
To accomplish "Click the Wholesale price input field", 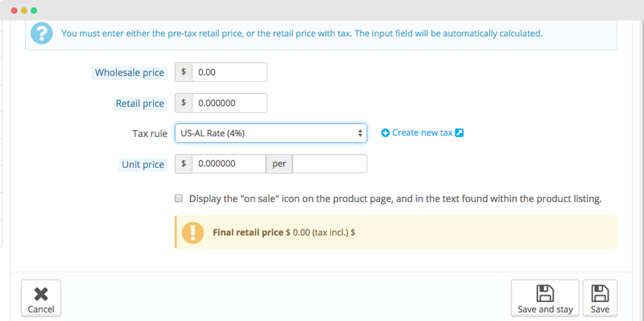I will 229,72.
